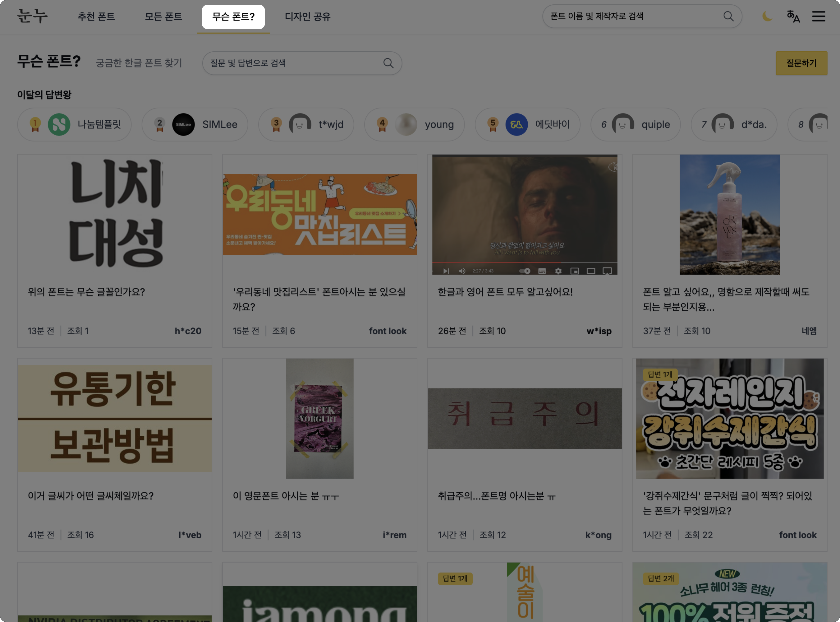Click the rank 5 medal icon
This screenshot has width=840, height=622.
(x=493, y=124)
